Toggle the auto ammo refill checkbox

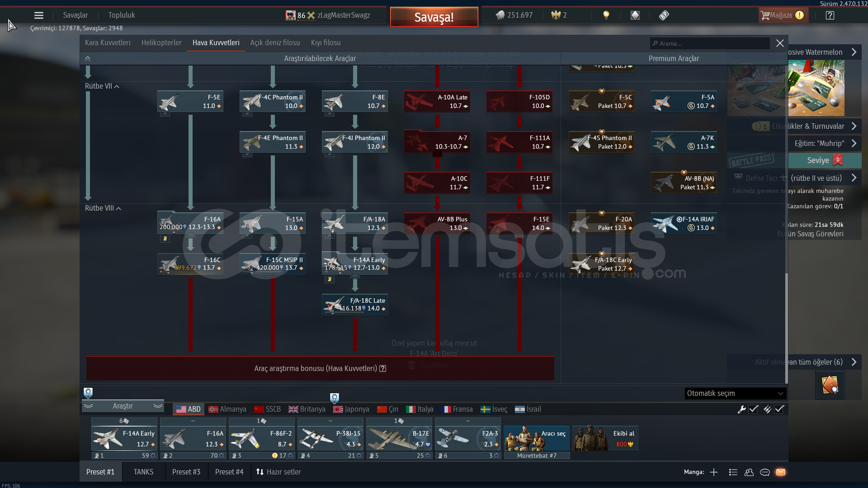(x=779, y=409)
